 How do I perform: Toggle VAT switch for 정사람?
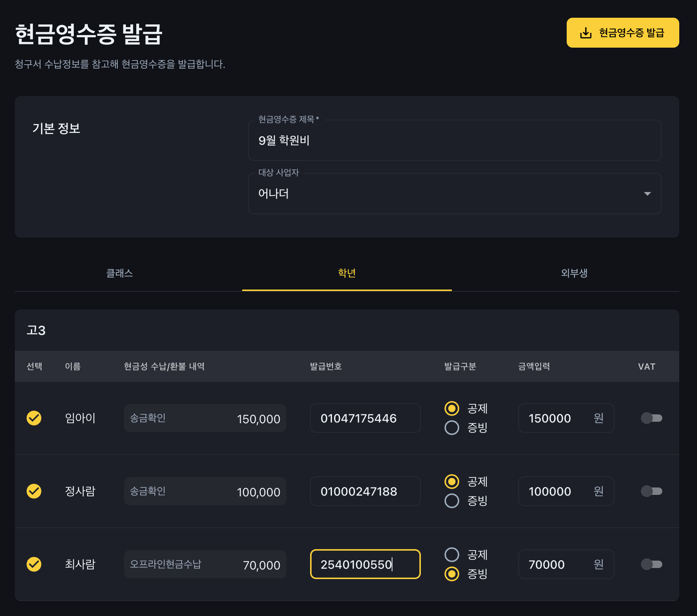coord(652,491)
